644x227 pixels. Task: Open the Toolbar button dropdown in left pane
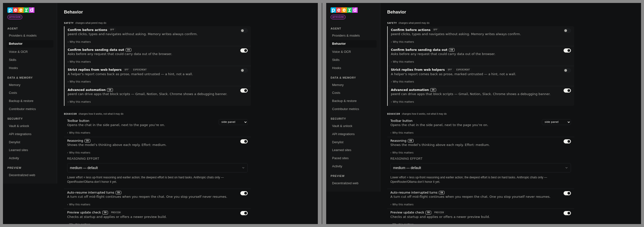(233, 122)
